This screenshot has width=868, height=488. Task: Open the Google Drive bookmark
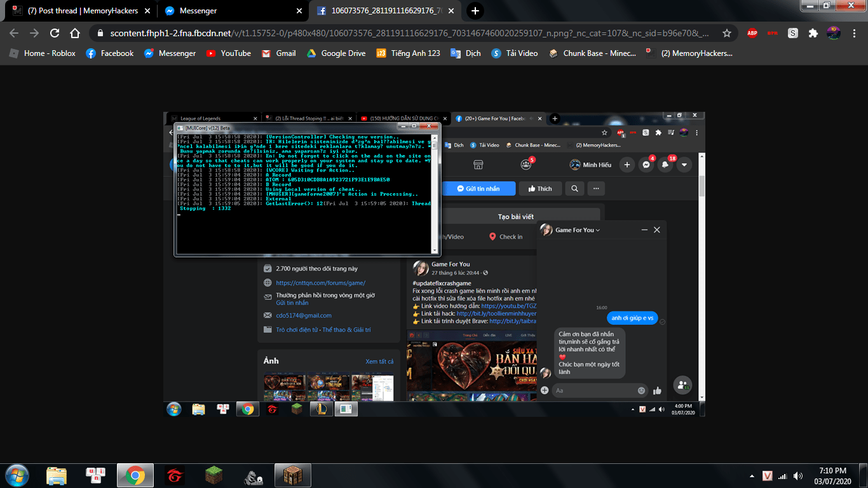tap(336, 53)
